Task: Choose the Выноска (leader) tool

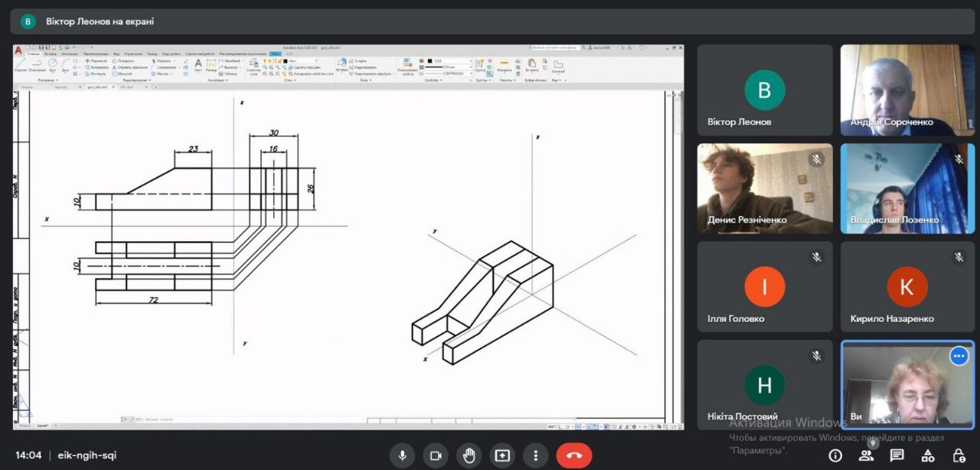Action: 230,67
